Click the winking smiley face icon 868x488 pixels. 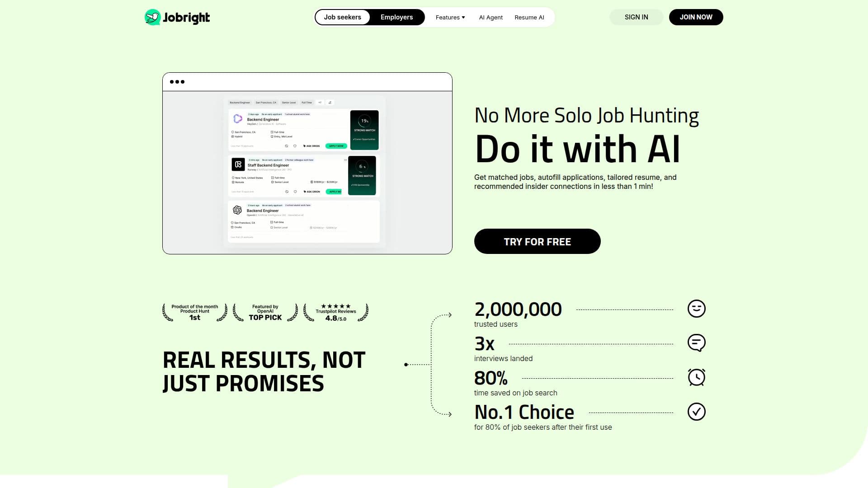[696, 309]
